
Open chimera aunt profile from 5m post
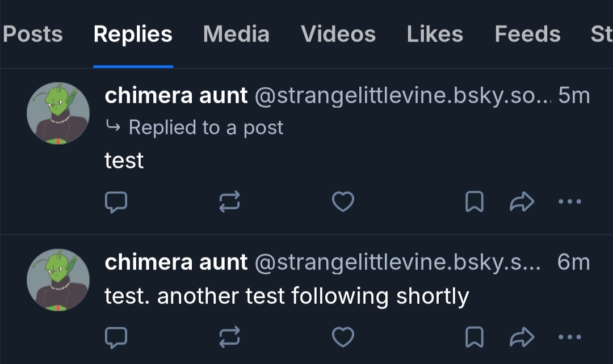click(x=176, y=96)
